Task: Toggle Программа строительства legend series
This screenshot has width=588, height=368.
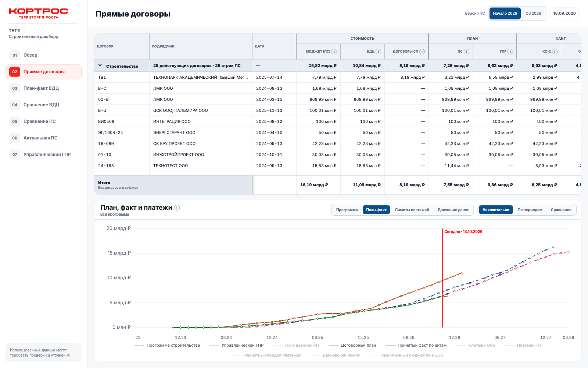Action: click(167, 345)
